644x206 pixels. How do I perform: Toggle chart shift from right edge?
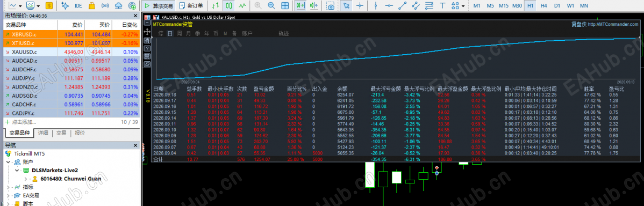click(x=314, y=6)
